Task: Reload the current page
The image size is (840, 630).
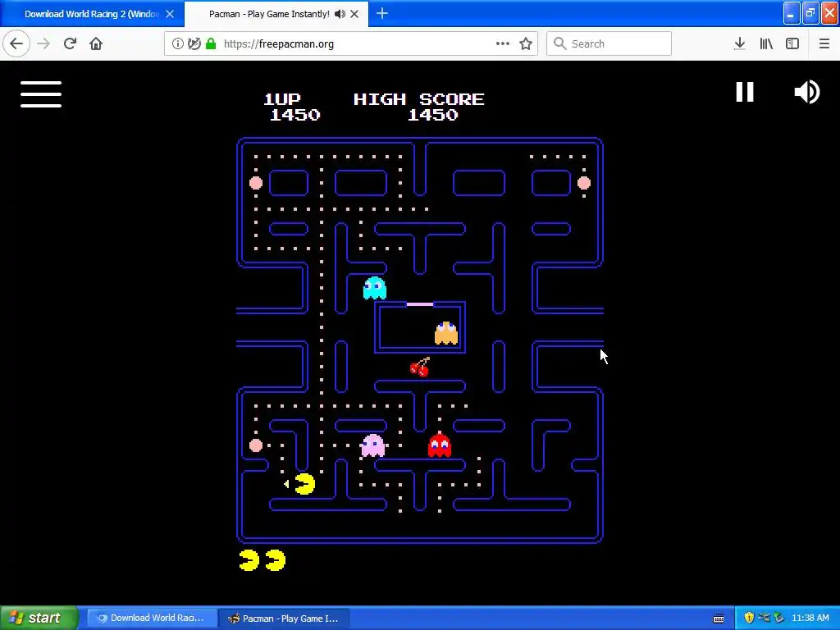Action: [x=70, y=43]
